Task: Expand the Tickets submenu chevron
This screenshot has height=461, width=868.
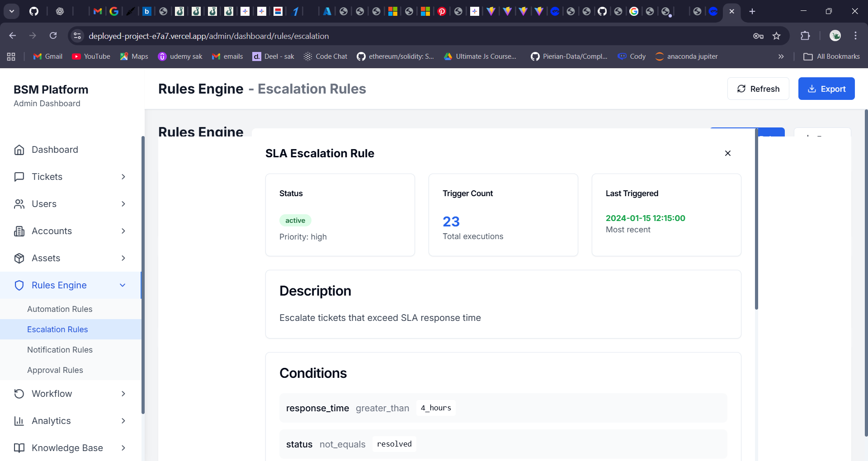Action: coord(123,177)
